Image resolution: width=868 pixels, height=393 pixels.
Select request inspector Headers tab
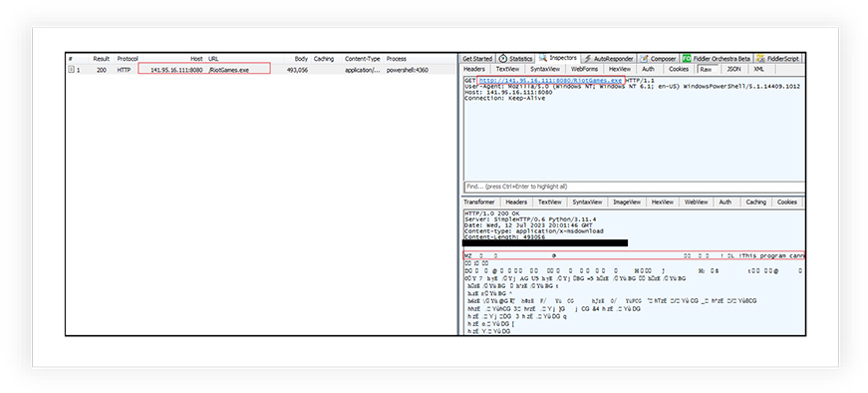pyautogui.click(x=473, y=69)
